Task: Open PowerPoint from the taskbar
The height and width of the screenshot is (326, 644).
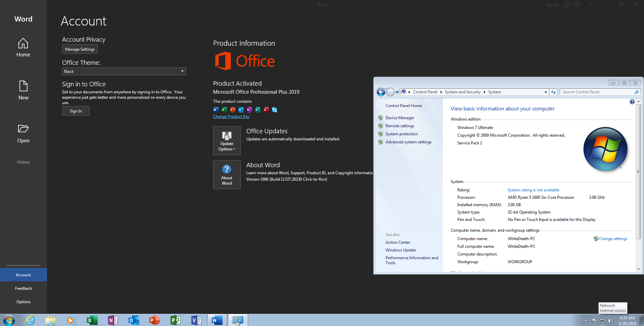Action: (154, 320)
